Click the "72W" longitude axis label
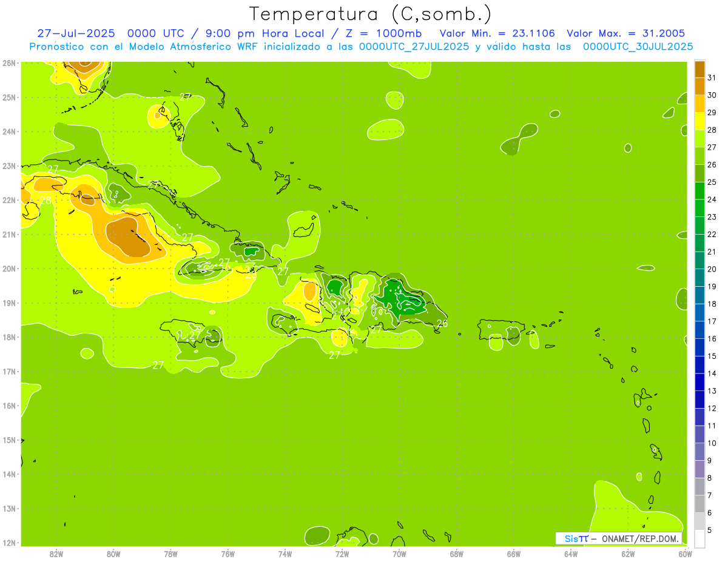Image resolution: width=728 pixels, height=562 pixels. click(342, 554)
